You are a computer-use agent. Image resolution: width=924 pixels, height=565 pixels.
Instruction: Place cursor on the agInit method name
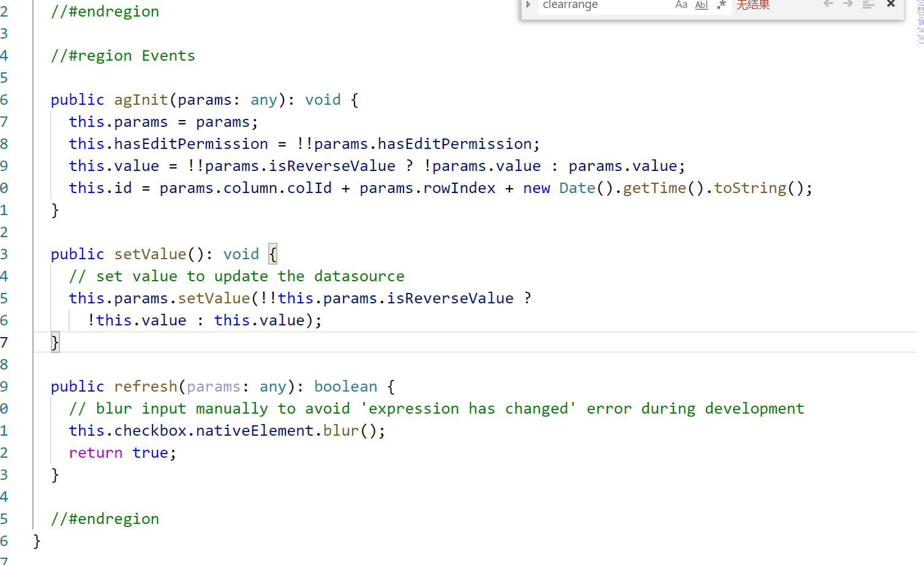(141, 99)
